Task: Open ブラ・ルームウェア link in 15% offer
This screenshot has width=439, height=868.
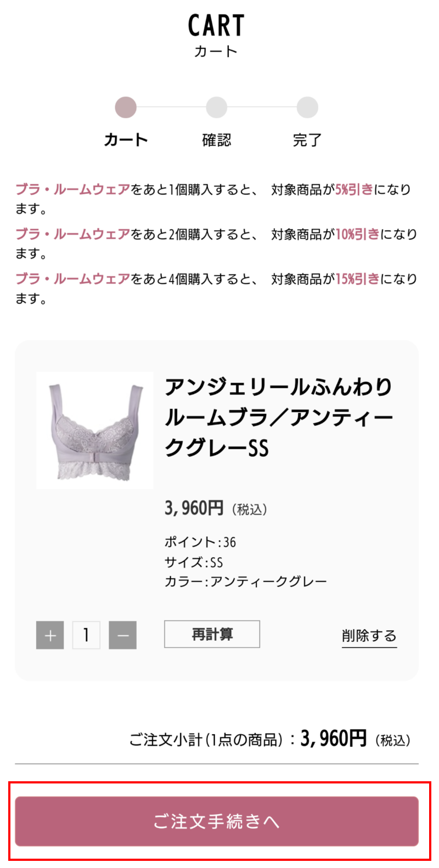Action: pos(72,279)
